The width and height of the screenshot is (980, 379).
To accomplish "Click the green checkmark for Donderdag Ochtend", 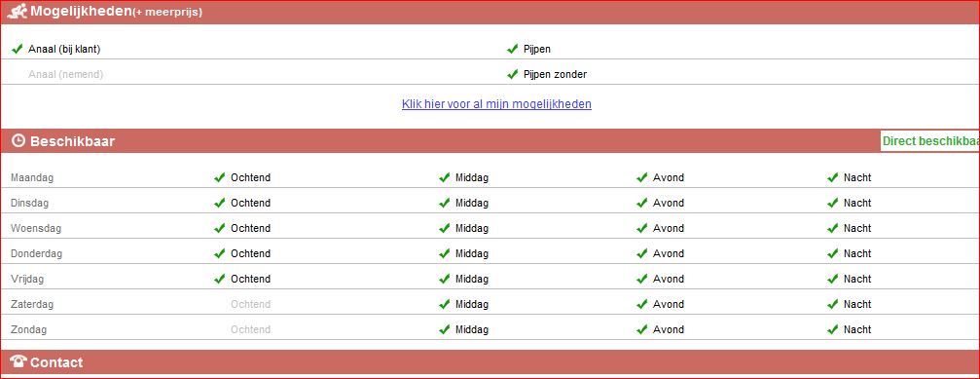I will 219,253.
